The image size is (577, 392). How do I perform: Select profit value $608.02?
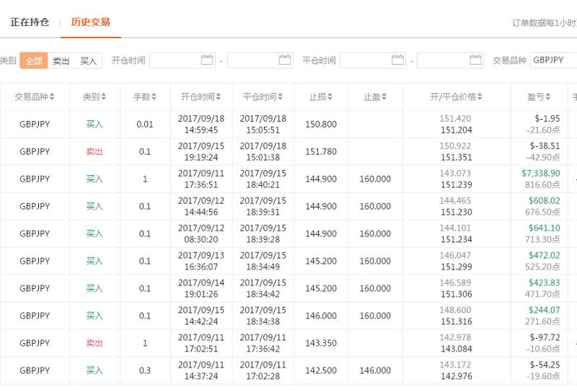[545, 201]
